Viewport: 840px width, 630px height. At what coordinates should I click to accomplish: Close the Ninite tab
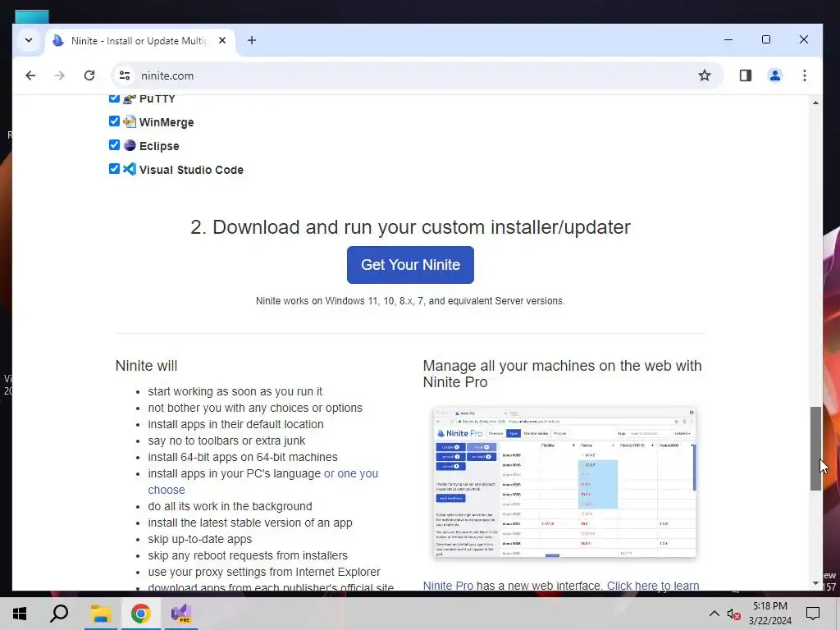[222, 40]
